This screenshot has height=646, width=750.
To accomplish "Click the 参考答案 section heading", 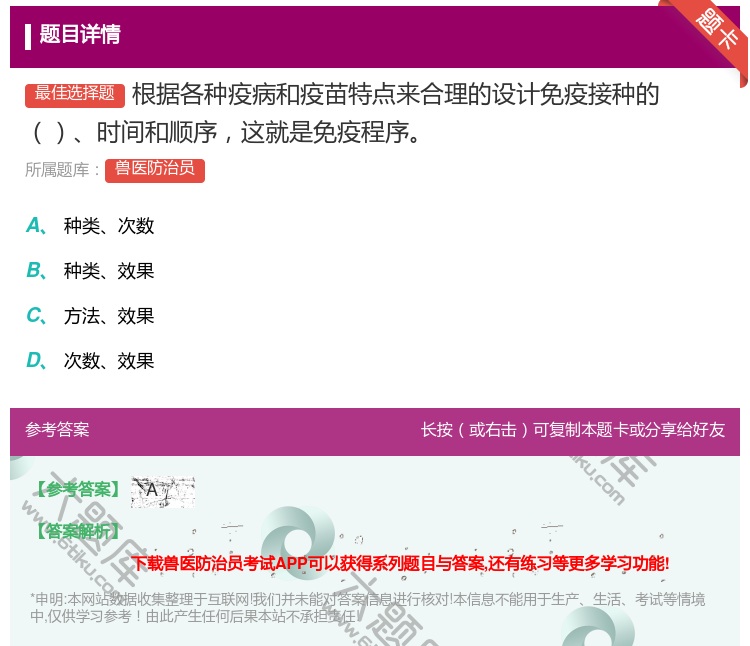I will click(57, 429).
